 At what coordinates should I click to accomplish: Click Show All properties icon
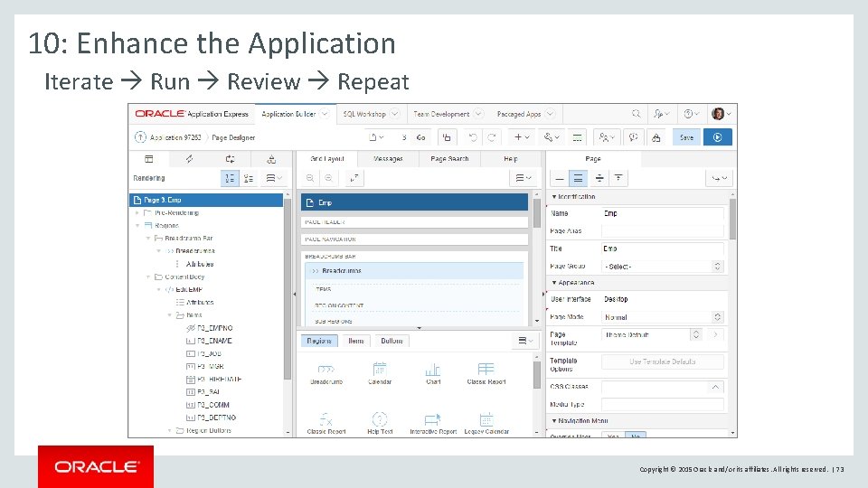(x=578, y=178)
